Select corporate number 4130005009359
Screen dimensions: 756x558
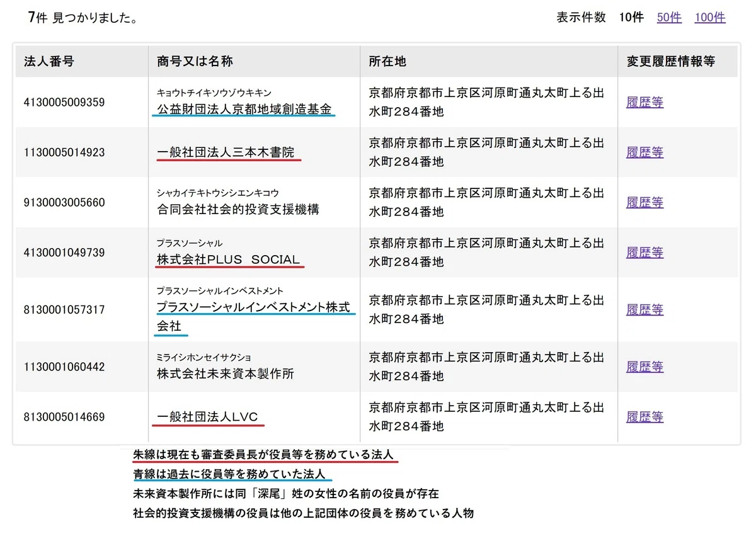coord(64,102)
